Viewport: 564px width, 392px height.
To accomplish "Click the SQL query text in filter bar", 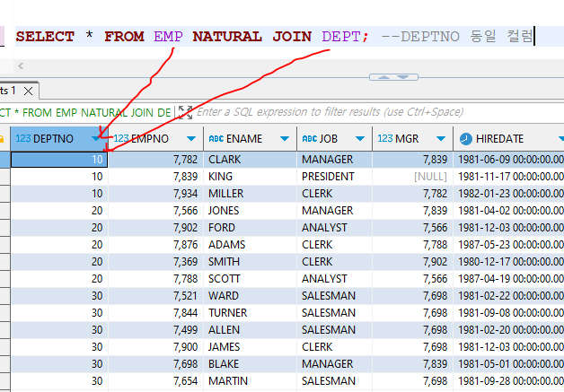I will click(x=85, y=112).
